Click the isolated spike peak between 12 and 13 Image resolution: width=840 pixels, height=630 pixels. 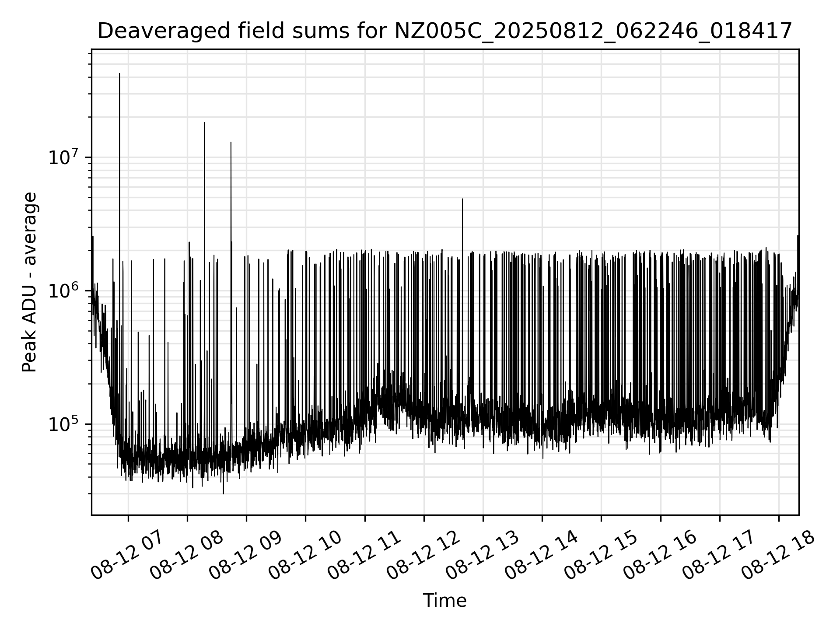[x=462, y=199]
